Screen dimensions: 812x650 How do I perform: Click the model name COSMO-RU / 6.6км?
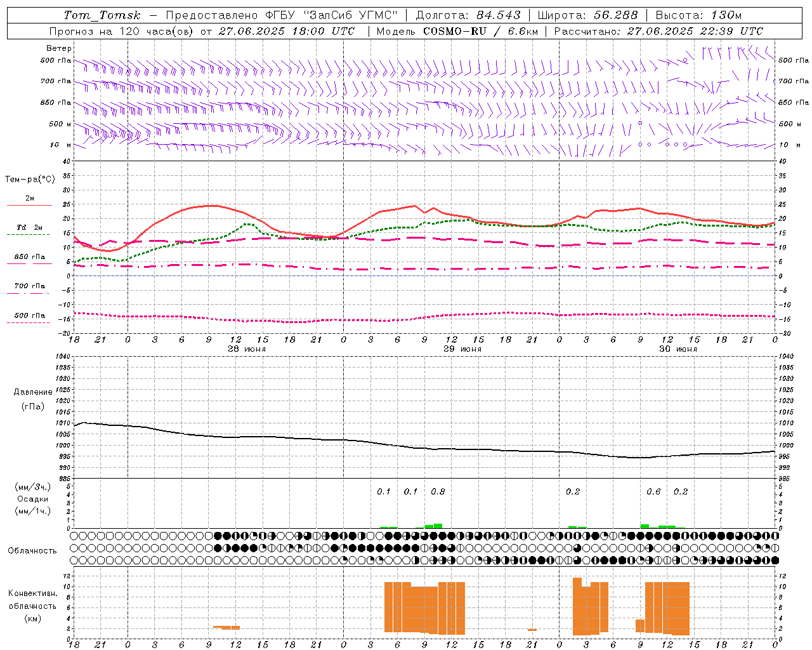coord(480,31)
